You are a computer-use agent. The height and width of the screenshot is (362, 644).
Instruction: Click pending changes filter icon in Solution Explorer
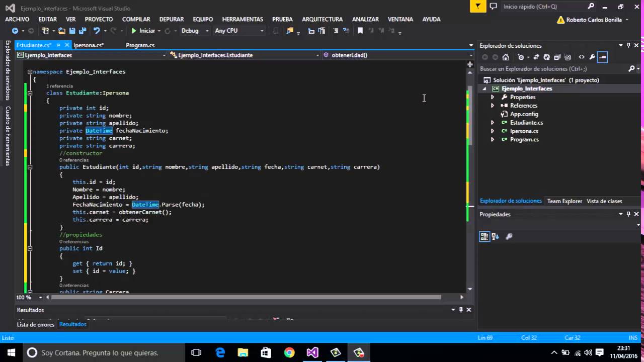[x=521, y=57]
